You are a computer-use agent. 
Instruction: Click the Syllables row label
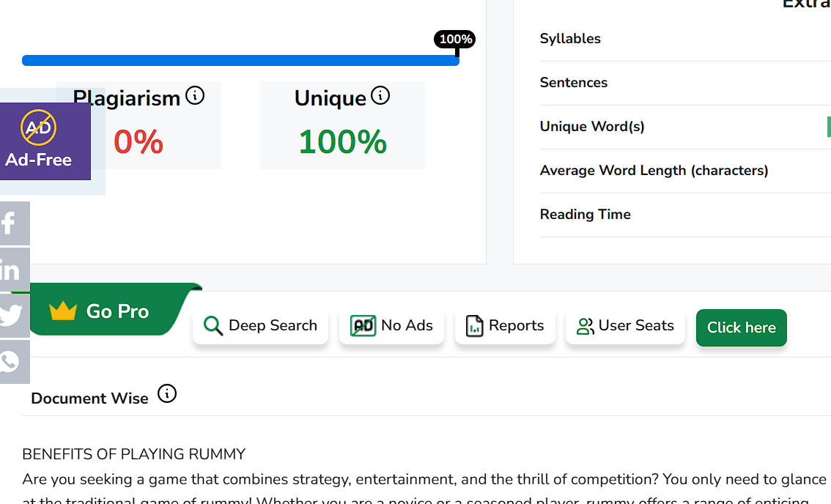[x=570, y=39]
